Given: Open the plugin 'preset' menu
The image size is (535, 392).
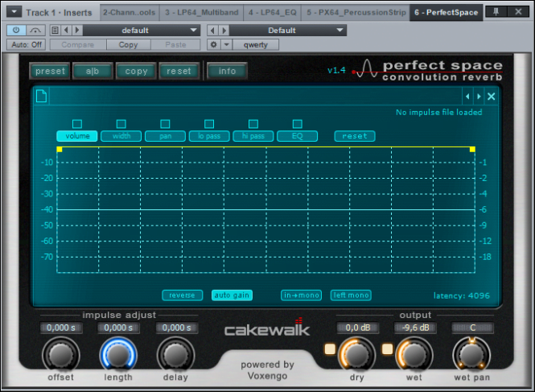Looking at the screenshot, I should [x=50, y=71].
